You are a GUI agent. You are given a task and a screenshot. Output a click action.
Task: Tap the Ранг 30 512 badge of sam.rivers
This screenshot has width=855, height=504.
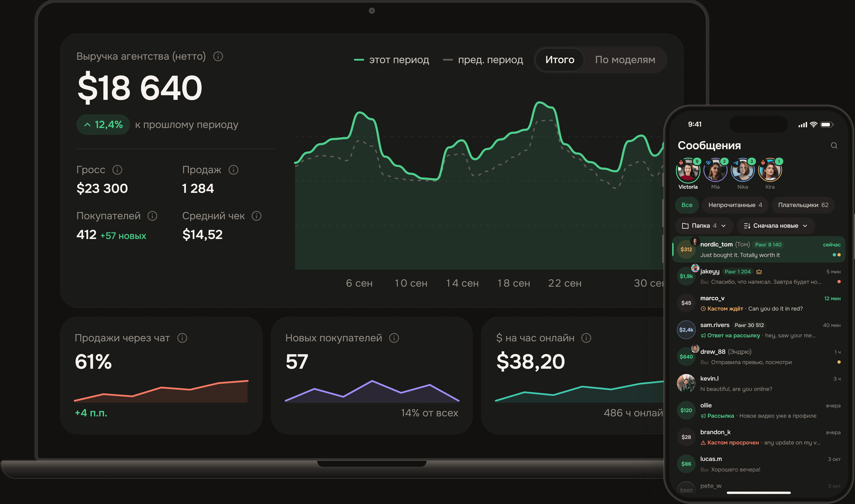point(749,325)
